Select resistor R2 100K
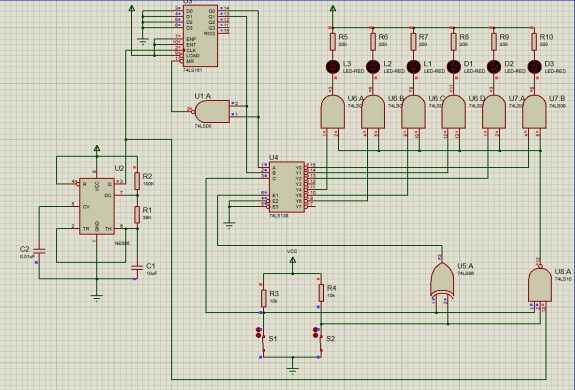Image resolution: width=575 pixels, height=390 pixels. [137, 181]
